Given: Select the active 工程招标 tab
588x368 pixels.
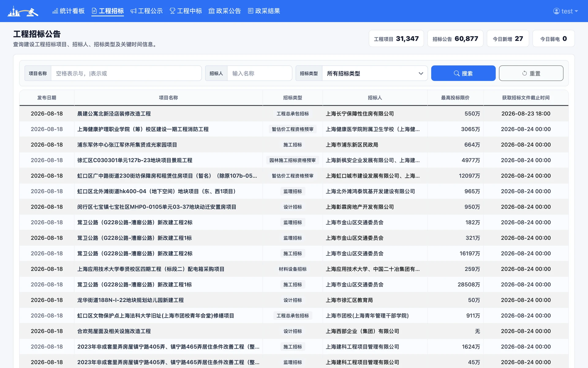Looking at the screenshot, I should (108, 11).
